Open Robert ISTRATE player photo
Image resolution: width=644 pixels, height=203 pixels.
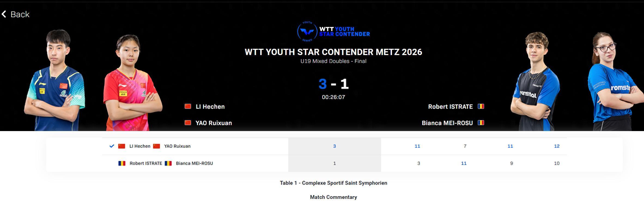tap(535, 82)
